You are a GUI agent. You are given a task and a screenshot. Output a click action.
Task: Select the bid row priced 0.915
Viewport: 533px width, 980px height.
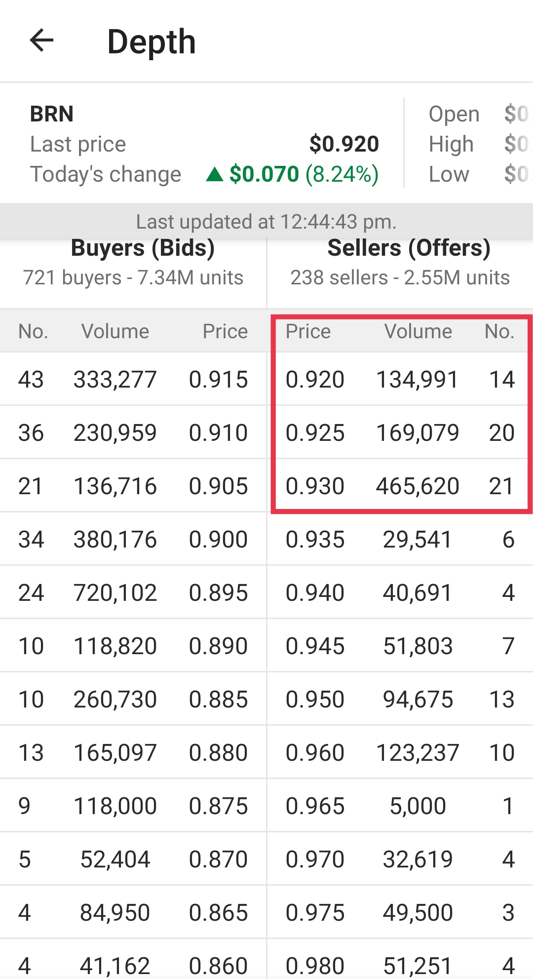133,379
